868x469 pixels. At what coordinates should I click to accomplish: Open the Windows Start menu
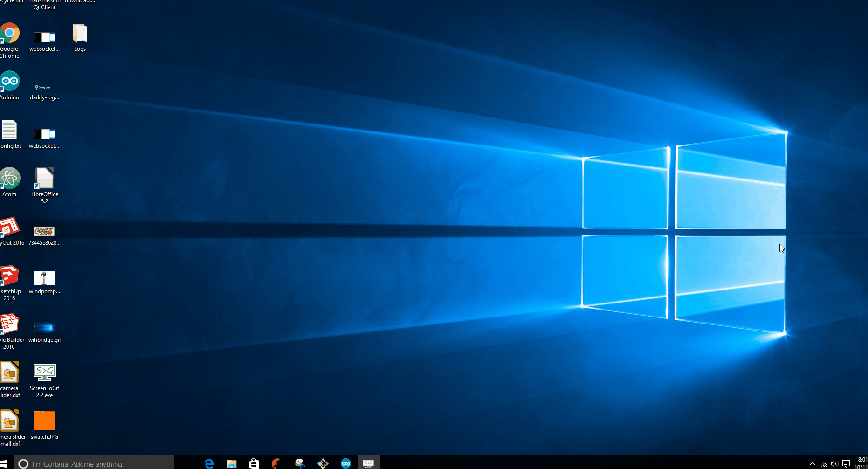coord(4,463)
